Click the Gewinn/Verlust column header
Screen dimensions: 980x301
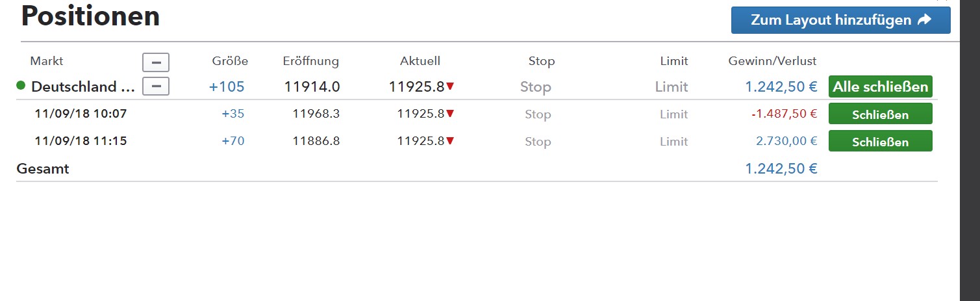coord(772,61)
